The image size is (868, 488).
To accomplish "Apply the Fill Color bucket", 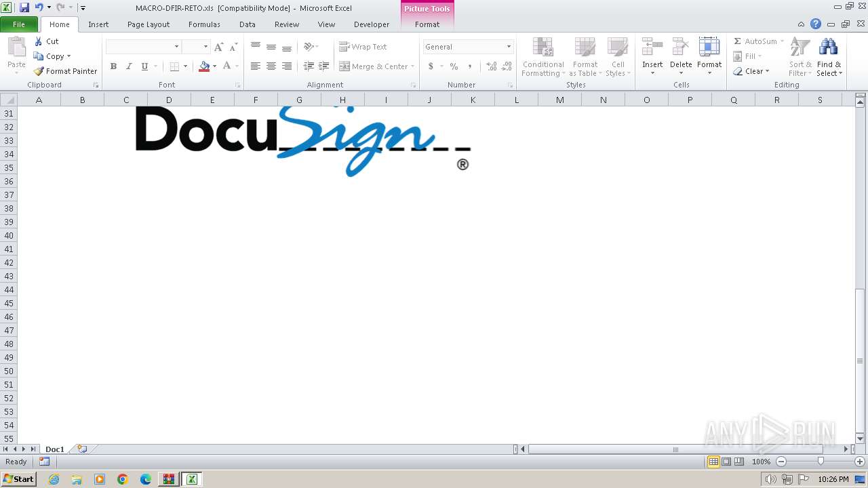I will click(x=204, y=66).
